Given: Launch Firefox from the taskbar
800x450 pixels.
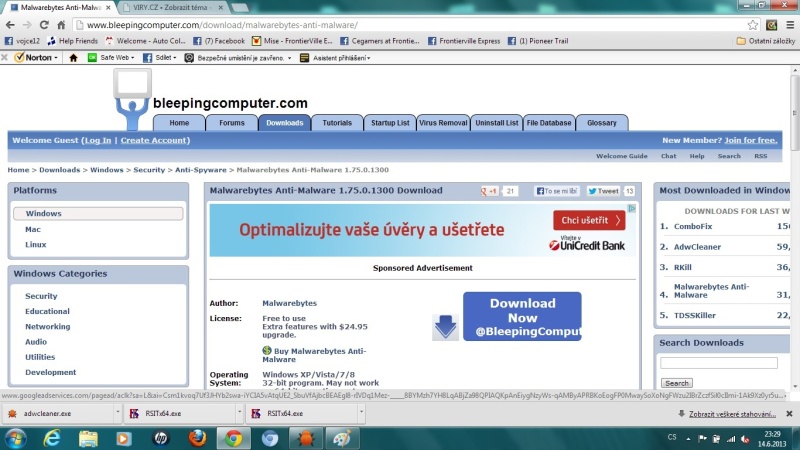Looking at the screenshot, I should click(x=197, y=438).
